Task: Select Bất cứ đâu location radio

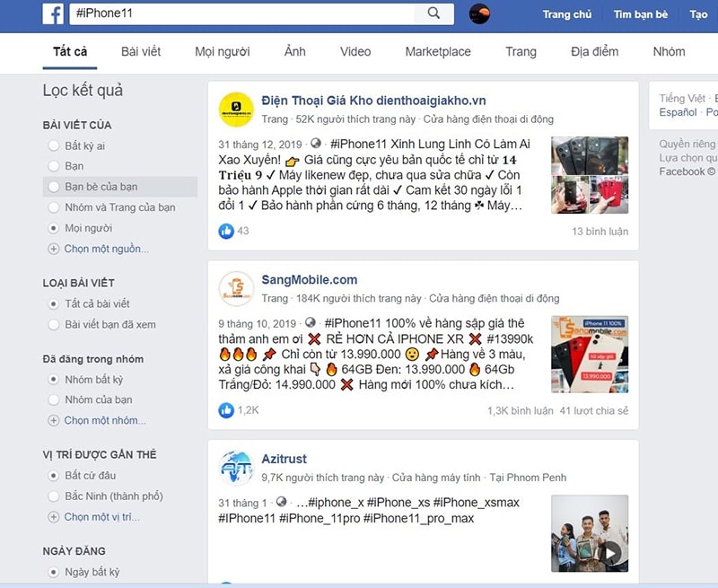Action: point(54,476)
